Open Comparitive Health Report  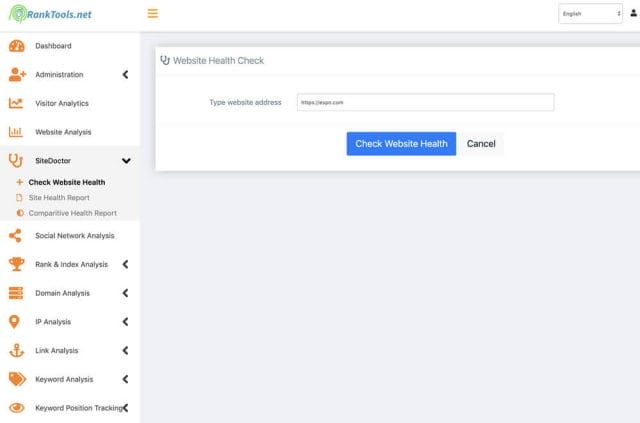tap(72, 213)
